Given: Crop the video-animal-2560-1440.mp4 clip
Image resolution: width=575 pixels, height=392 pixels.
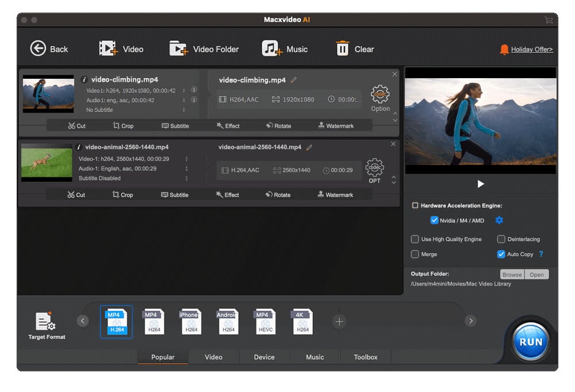Looking at the screenshot, I should coord(122,195).
